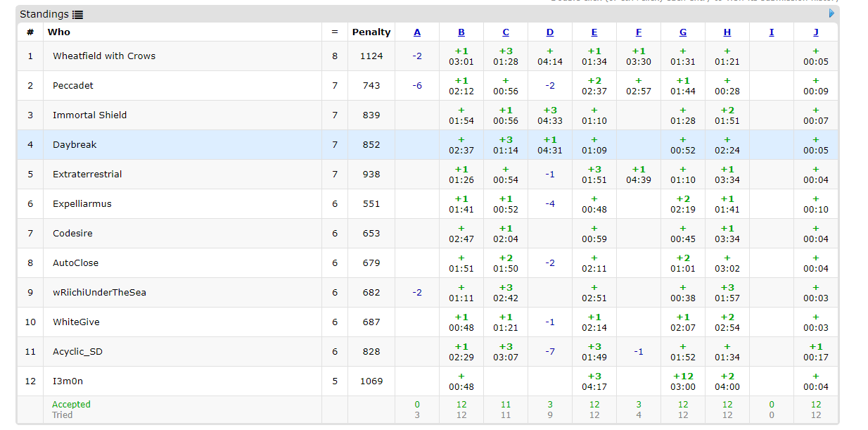Select the team name Wheatfield with Crows
Image resolution: width=868 pixels, height=430 pixels.
[104, 56]
